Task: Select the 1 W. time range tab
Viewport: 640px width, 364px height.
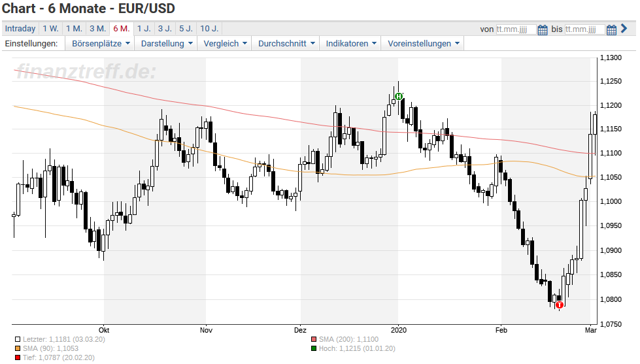Action: [50, 29]
